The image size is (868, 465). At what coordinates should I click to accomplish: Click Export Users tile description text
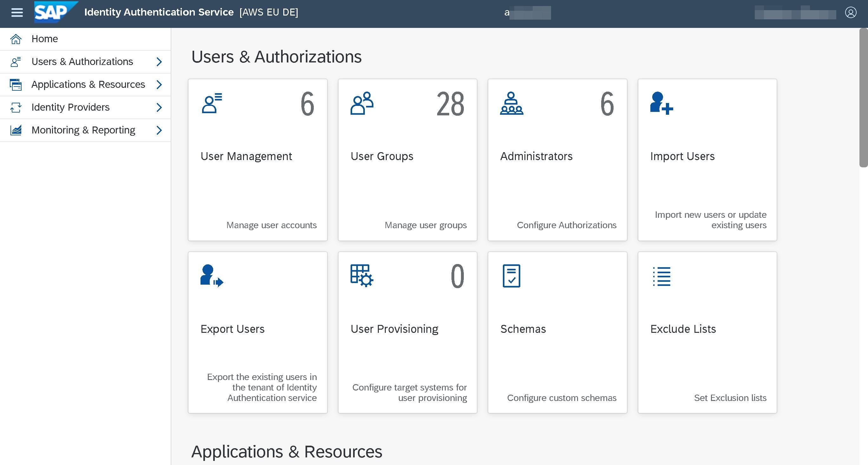[x=262, y=387]
